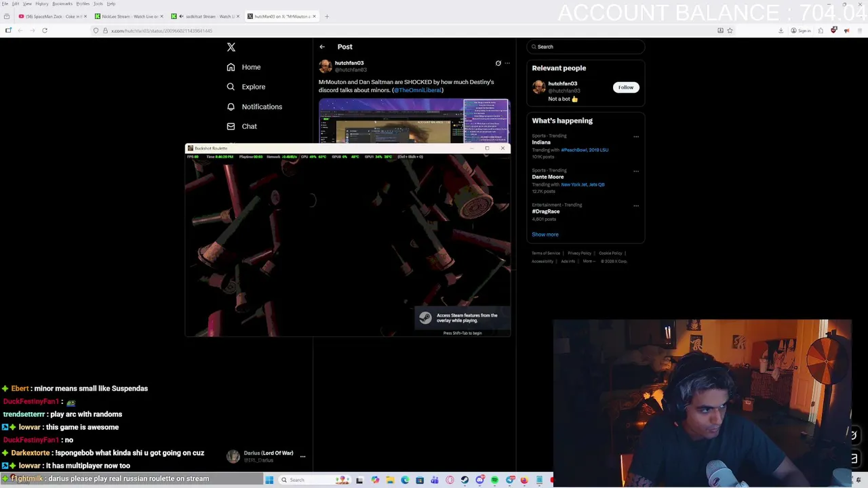Click the embedded video thumbnail in post
Screen dimensions: 868x488
pyautogui.click(x=414, y=121)
